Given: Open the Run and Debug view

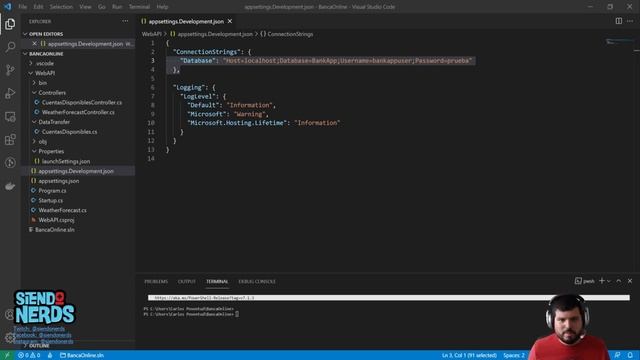Looking at the screenshot, I should click(x=10, y=93).
